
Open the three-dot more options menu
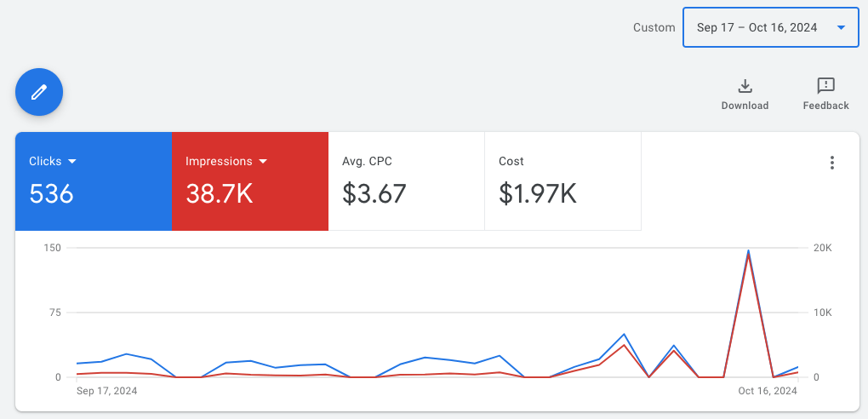pos(832,164)
